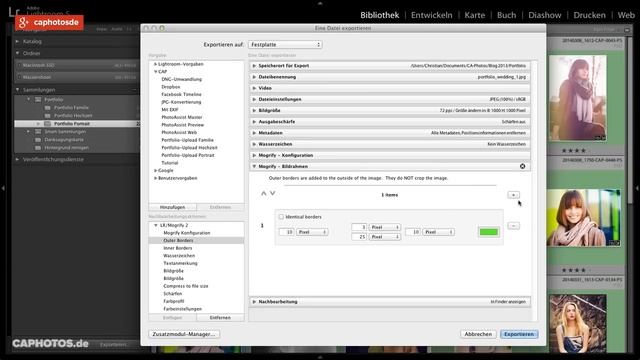This screenshot has width=640, height=360.
Task: Open the Exportieren auf Festplatte dropdown
Action: click(285, 44)
